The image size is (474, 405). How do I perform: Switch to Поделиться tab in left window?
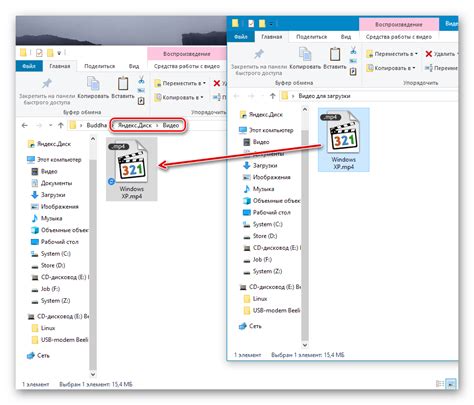pyautogui.click(x=100, y=66)
